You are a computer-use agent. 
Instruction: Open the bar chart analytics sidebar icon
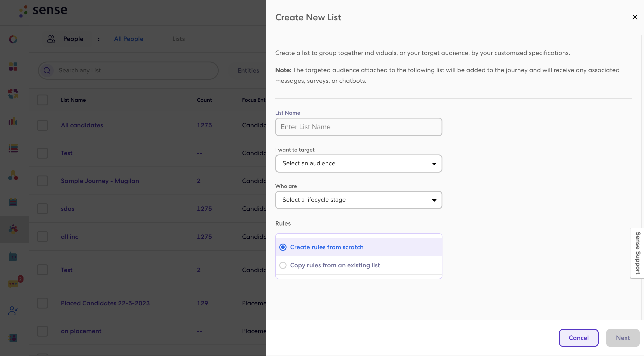tap(13, 121)
